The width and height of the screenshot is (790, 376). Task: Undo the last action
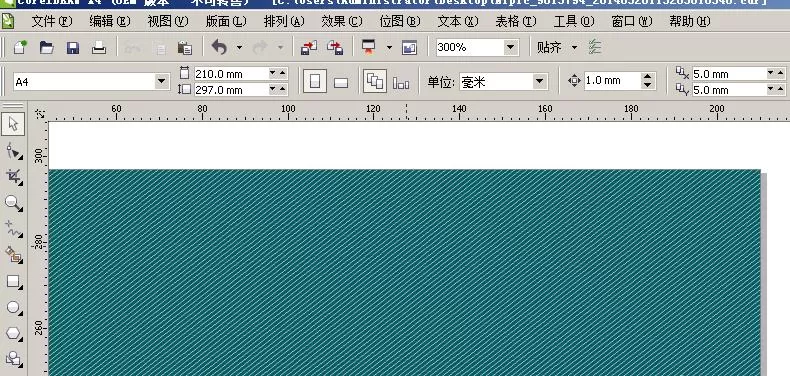click(x=219, y=47)
